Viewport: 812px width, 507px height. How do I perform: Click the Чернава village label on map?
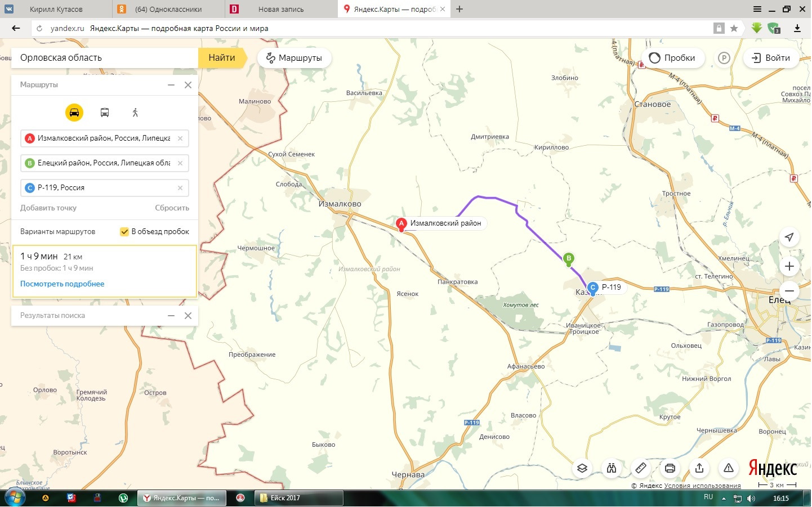click(408, 475)
